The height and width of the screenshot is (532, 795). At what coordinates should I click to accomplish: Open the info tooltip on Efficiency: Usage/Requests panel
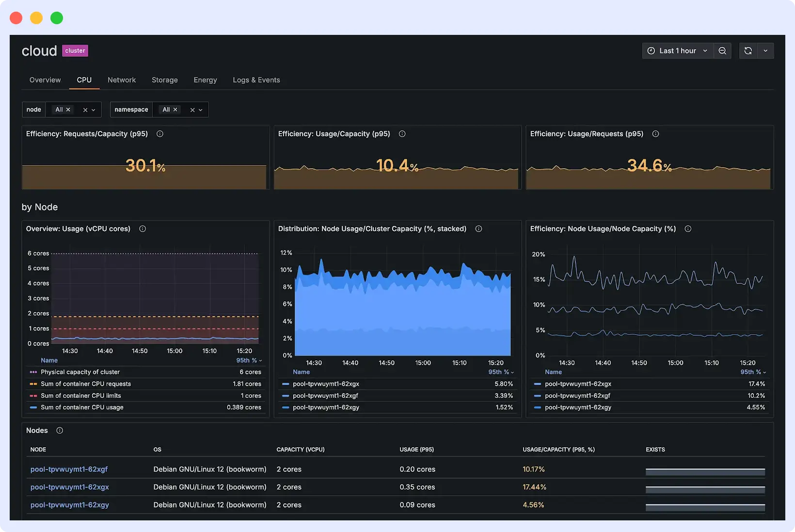(x=656, y=134)
